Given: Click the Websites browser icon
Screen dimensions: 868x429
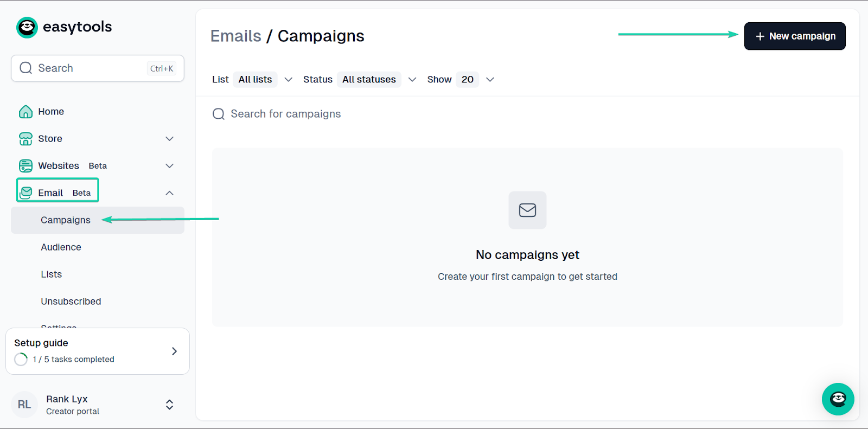Looking at the screenshot, I should [x=25, y=166].
